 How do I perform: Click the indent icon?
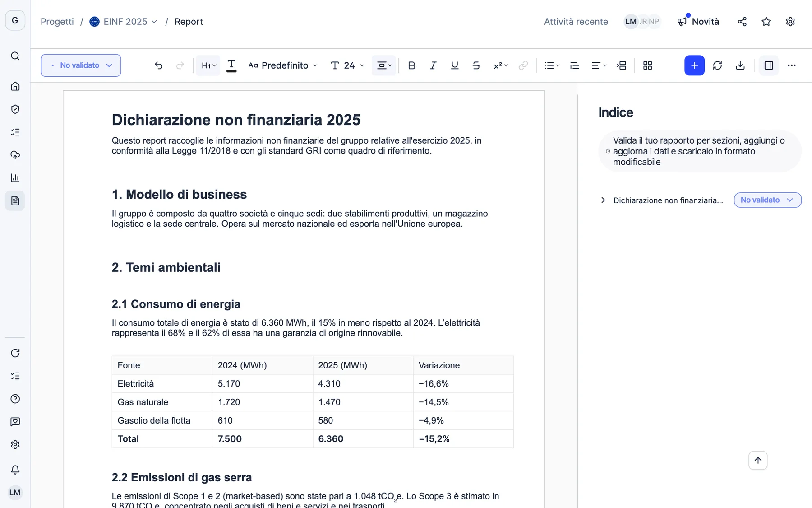click(622, 65)
